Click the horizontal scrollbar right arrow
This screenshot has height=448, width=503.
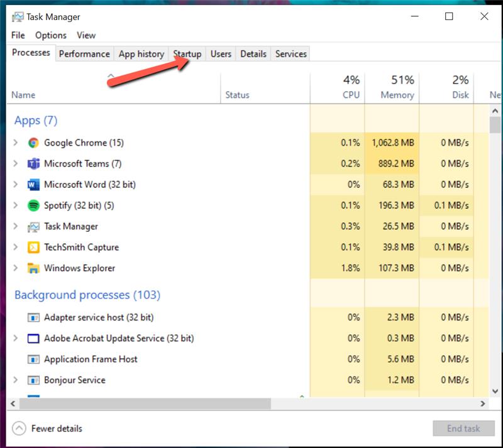click(x=483, y=403)
